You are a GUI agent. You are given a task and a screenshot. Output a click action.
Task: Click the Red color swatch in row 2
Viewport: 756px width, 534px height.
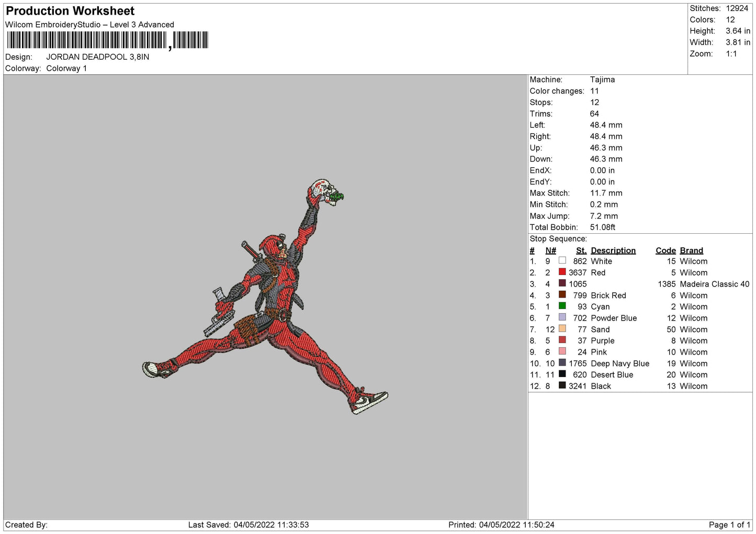562,272
